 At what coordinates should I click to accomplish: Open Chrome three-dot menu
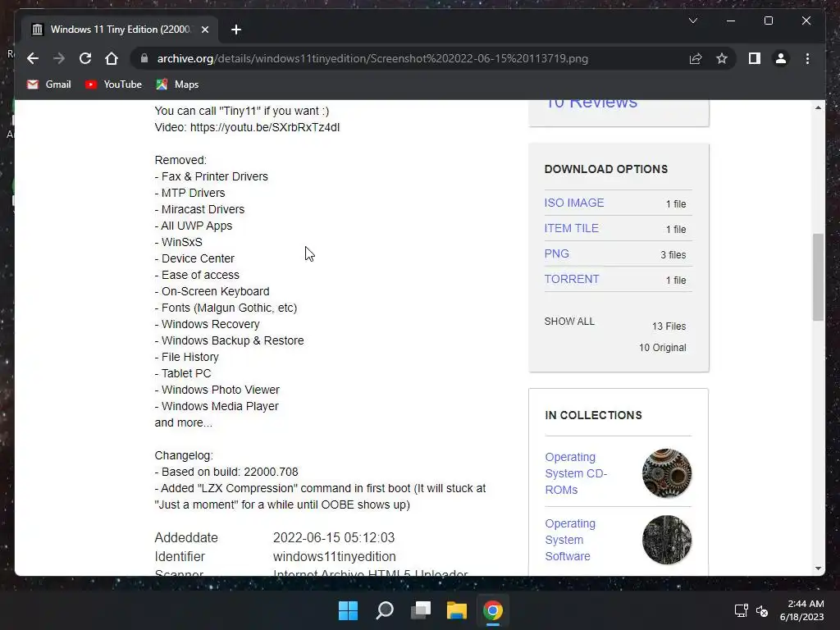[807, 58]
